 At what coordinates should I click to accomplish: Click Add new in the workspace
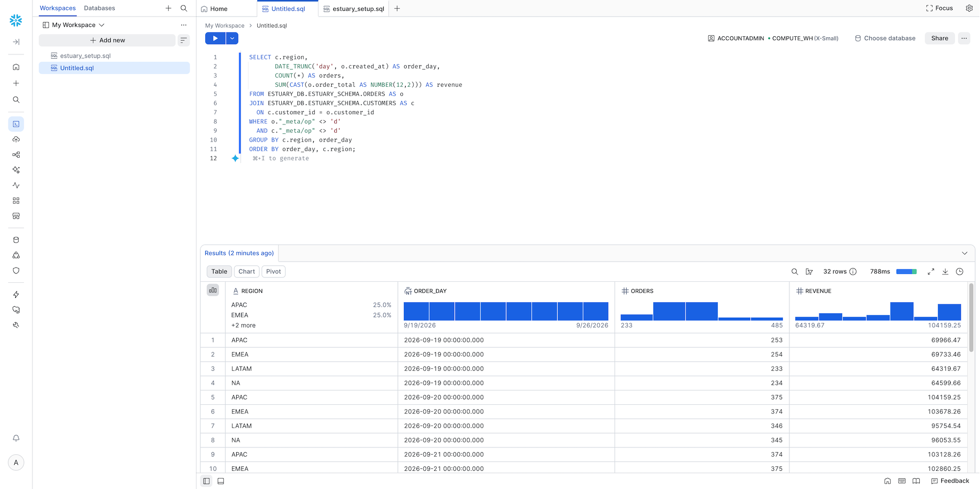tap(107, 40)
